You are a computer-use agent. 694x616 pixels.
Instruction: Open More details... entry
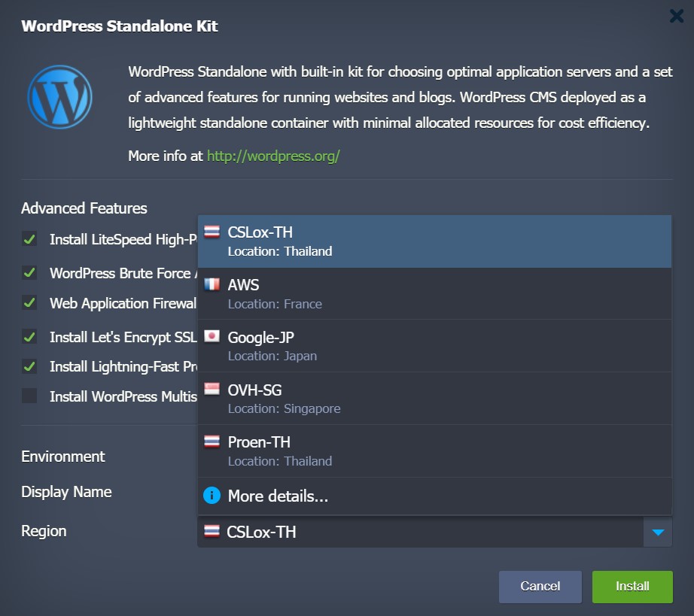tap(434, 496)
